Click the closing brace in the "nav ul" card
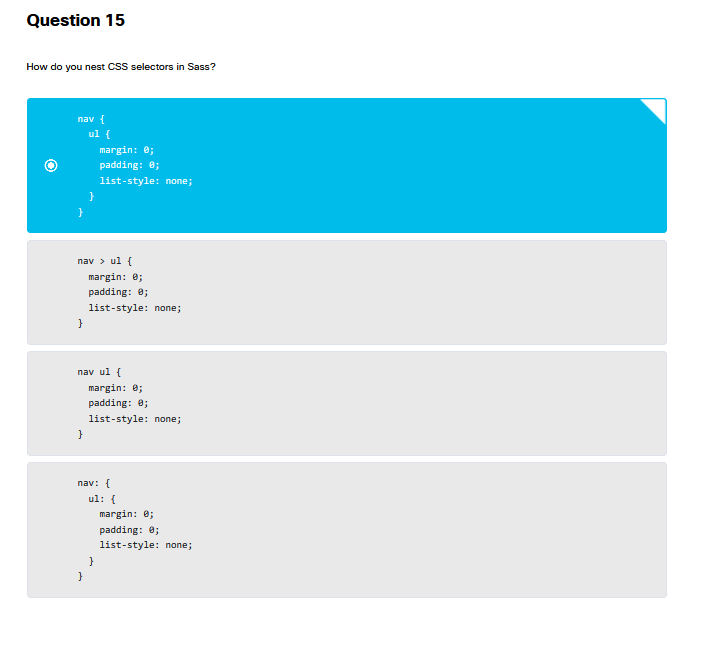The width and height of the screenshot is (705, 648). coord(80,435)
